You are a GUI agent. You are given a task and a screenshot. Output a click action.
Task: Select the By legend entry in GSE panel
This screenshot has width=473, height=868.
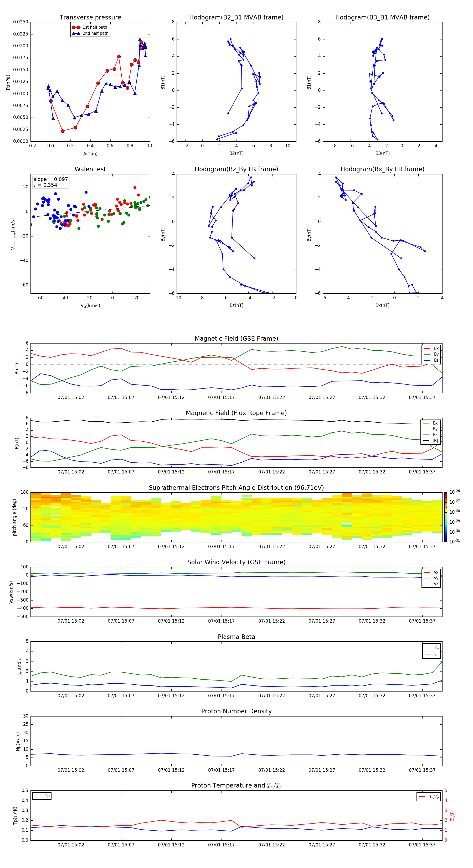point(431,354)
